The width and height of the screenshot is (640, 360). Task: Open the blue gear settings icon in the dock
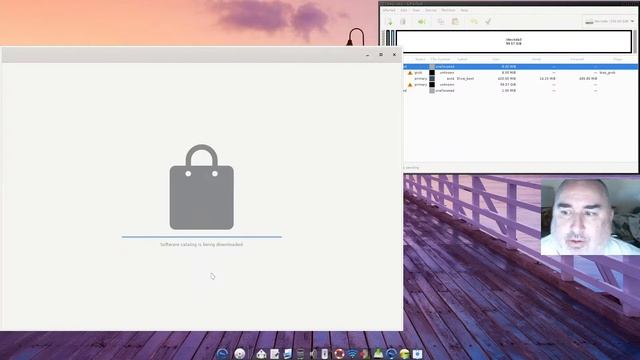click(x=417, y=354)
